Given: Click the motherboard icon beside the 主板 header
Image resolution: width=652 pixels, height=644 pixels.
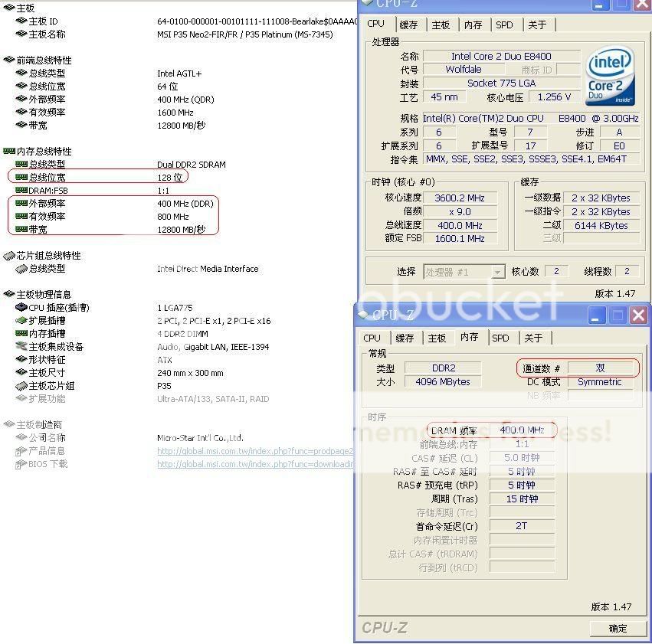Looking at the screenshot, I should [9, 8].
